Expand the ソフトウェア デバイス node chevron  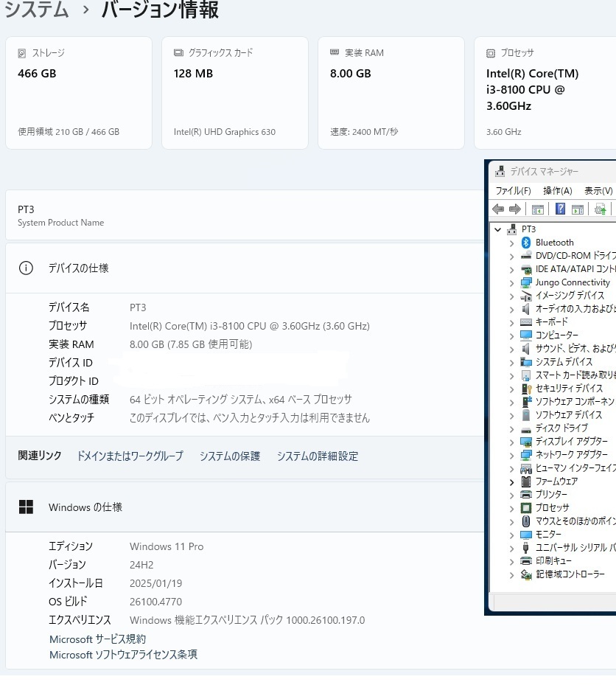pyautogui.click(x=511, y=415)
